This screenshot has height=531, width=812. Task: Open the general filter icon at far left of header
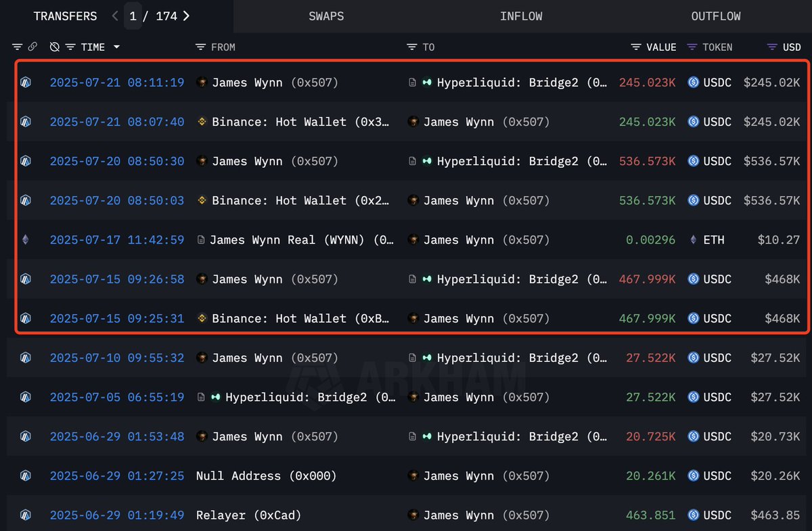(18, 47)
